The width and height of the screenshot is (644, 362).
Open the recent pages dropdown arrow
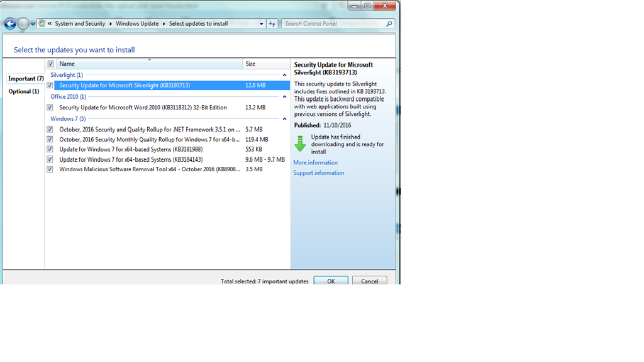[x=33, y=24]
